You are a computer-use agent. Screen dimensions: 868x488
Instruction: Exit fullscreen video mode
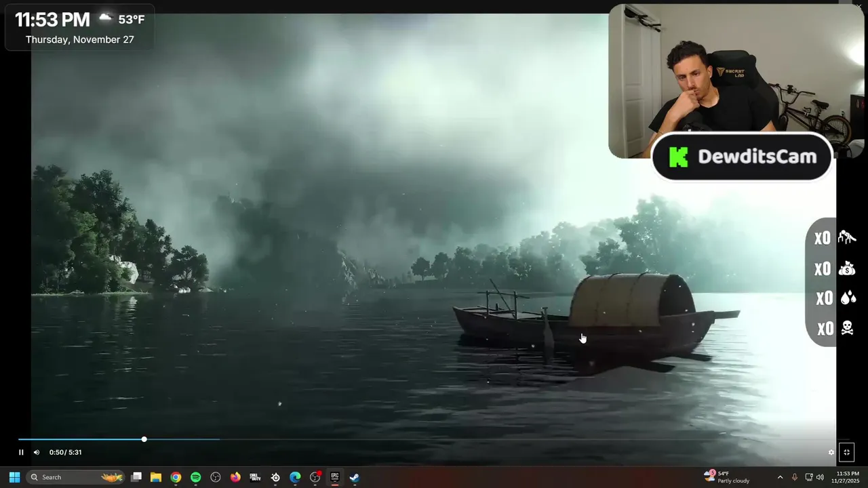click(x=846, y=452)
